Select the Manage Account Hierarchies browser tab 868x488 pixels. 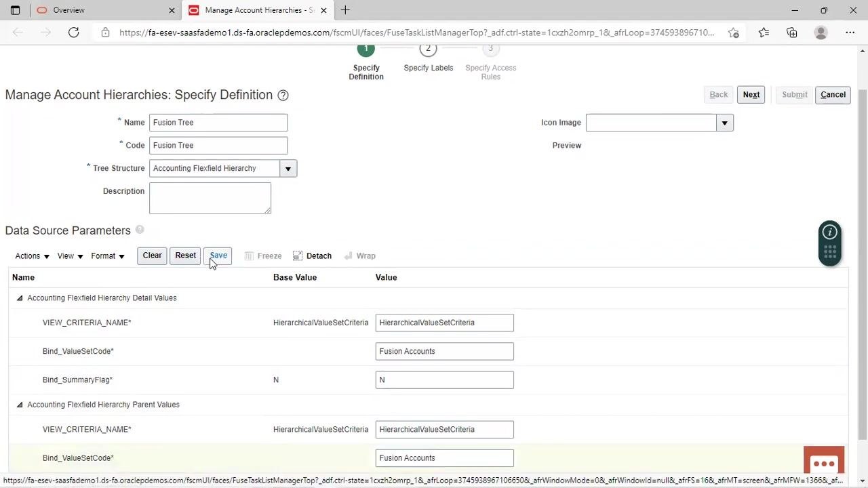click(258, 10)
